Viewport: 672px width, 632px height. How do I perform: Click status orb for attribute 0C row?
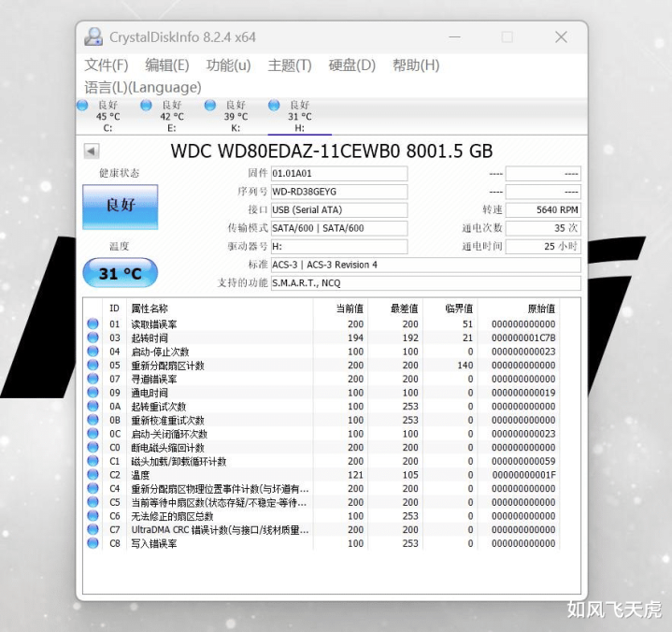(93, 434)
